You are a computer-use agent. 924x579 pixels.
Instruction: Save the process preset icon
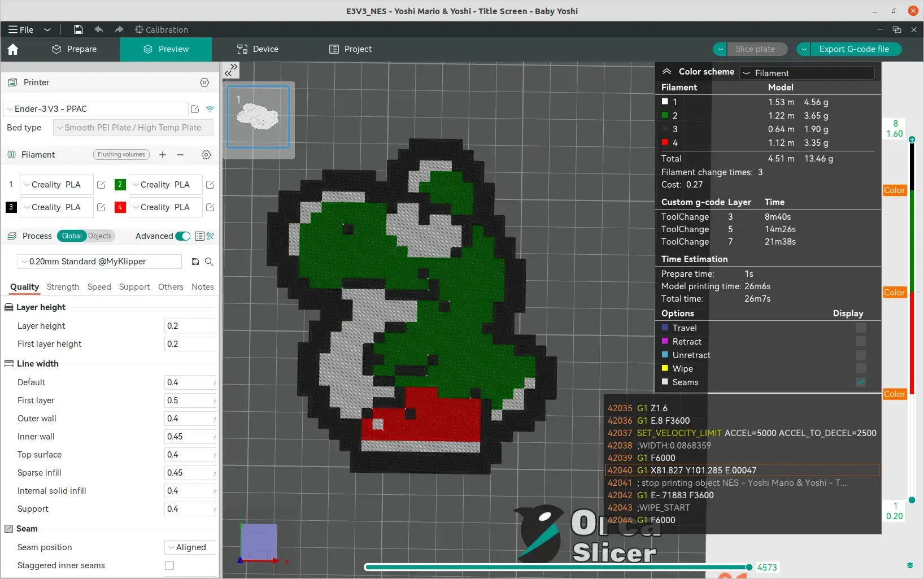195,262
